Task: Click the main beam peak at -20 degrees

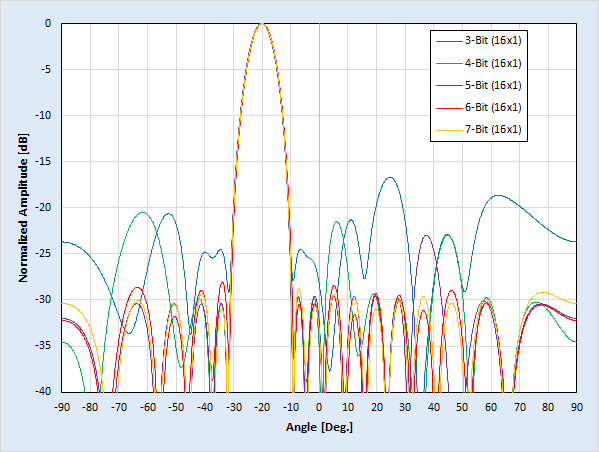Action: (x=262, y=24)
